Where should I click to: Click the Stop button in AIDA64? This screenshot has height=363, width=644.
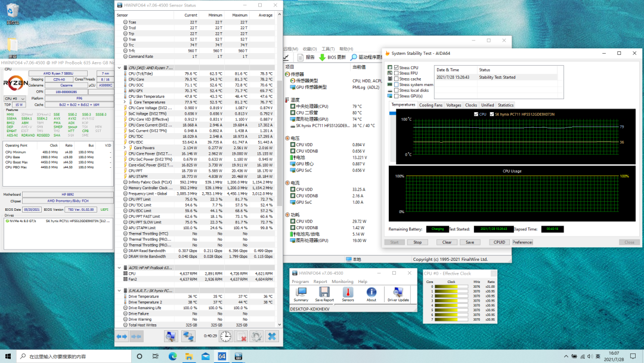pos(417,242)
